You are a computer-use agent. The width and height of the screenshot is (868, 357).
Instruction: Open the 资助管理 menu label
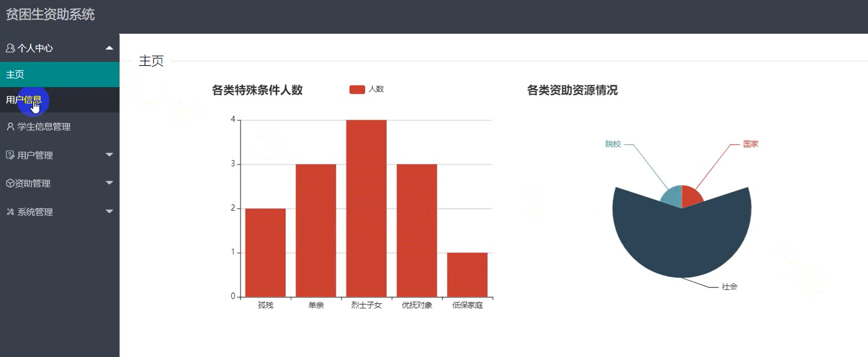point(33,183)
